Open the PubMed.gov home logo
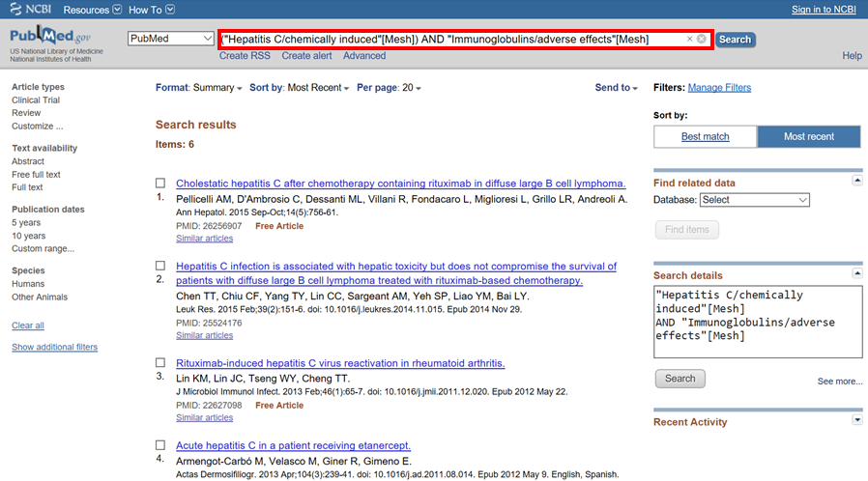Viewport: 868px width, 481px height. (x=50, y=36)
